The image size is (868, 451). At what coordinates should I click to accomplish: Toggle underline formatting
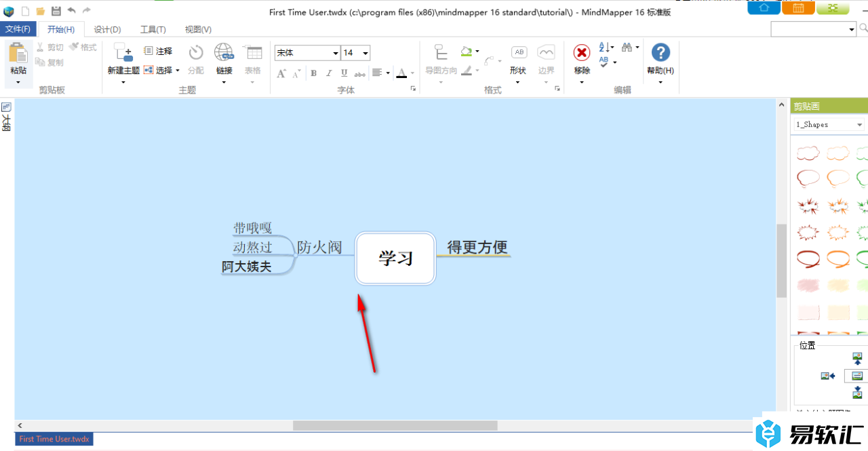344,73
